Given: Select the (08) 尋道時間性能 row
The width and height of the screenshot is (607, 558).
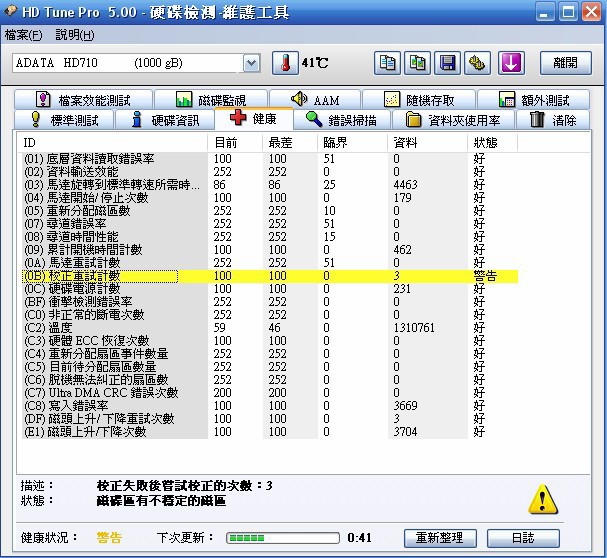Looking at the screenshot, I should tap(269, 237).
